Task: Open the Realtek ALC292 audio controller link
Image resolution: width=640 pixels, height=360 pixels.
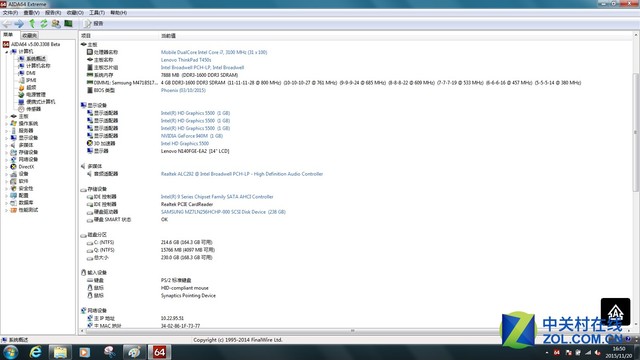Action: click(x=242, y=174)
